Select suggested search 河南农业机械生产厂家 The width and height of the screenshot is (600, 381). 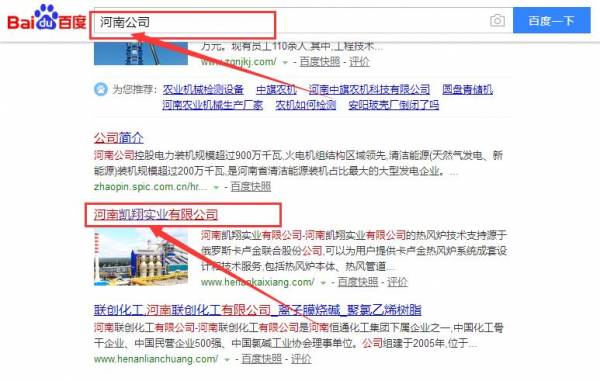[212, 105]
